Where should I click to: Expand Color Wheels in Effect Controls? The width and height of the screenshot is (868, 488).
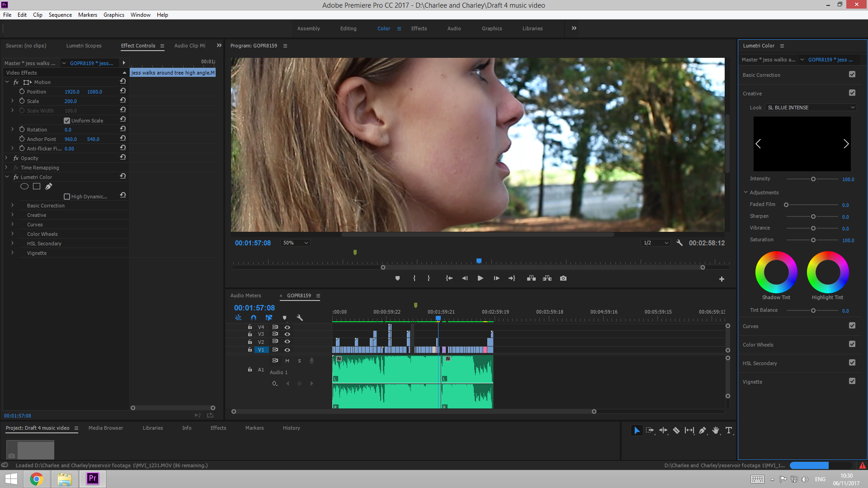(x=13, y=234)
